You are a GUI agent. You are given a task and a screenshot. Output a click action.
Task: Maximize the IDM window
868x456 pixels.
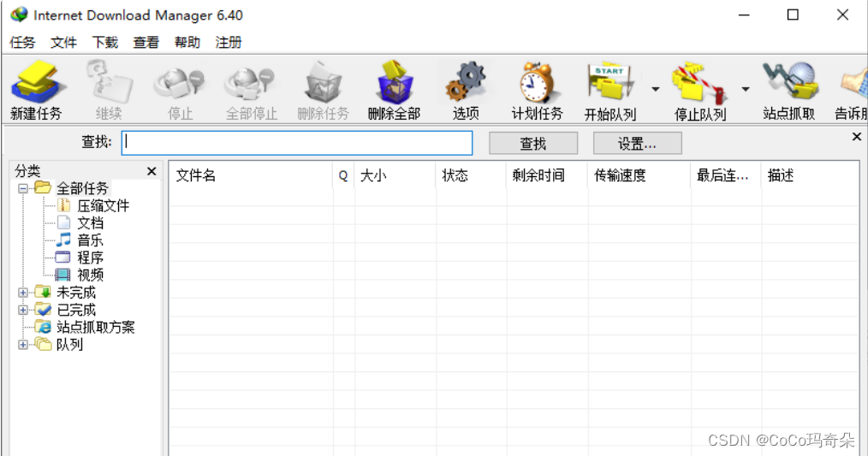793,15
